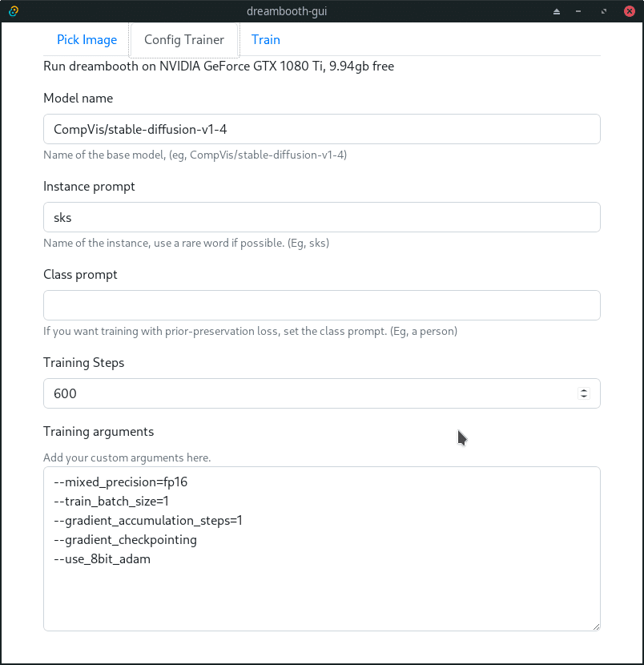Click the empty Class prompt field
This screenshot has width=644, height=665.
(321, 305)
